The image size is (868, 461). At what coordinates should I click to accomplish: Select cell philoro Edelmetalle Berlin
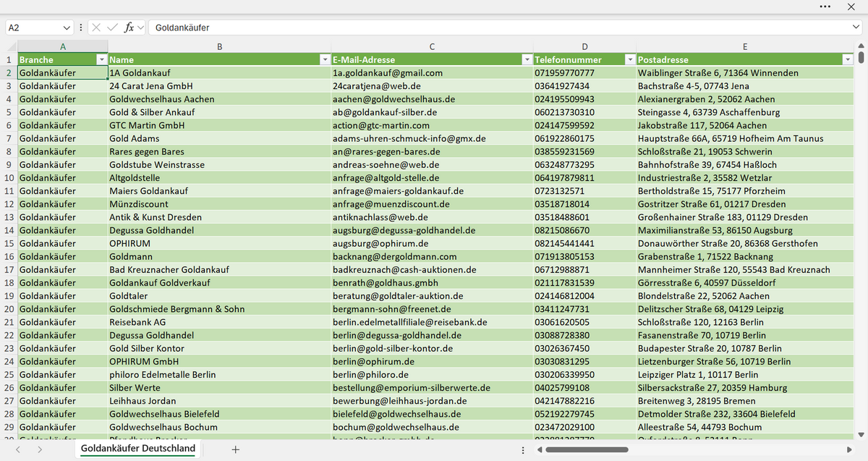[219, 375]
